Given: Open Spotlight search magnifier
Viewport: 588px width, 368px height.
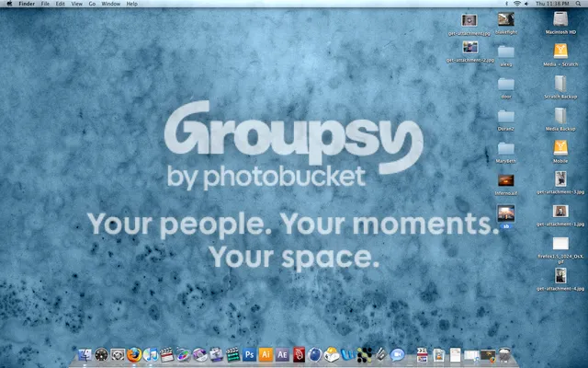Looking at the screenshot, I should click(x=578, y=4).
